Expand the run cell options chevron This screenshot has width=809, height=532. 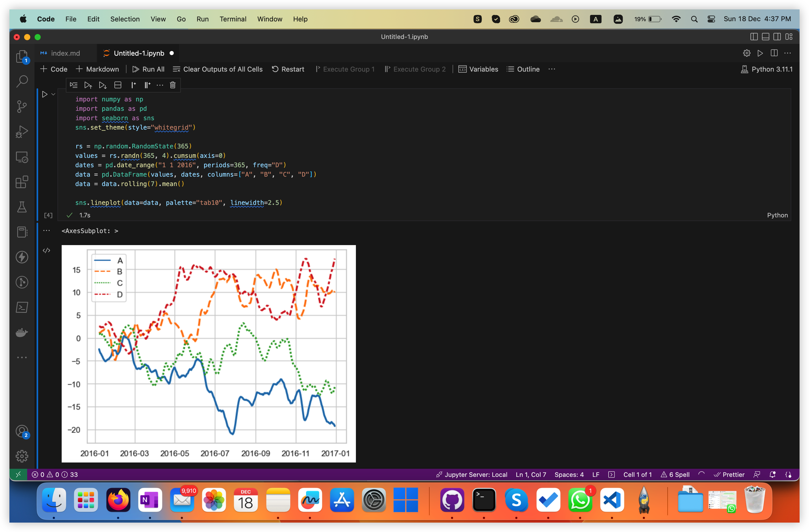point(53,94)
